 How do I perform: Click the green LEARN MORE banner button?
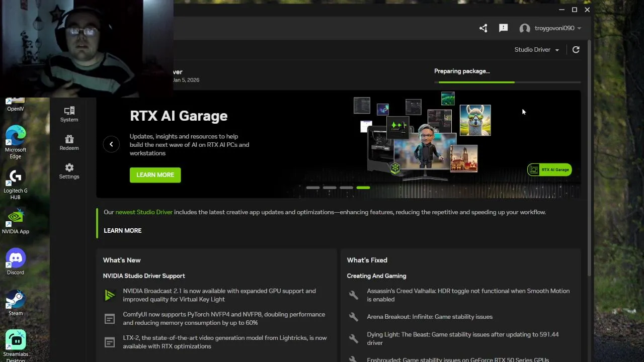(155, 174)
